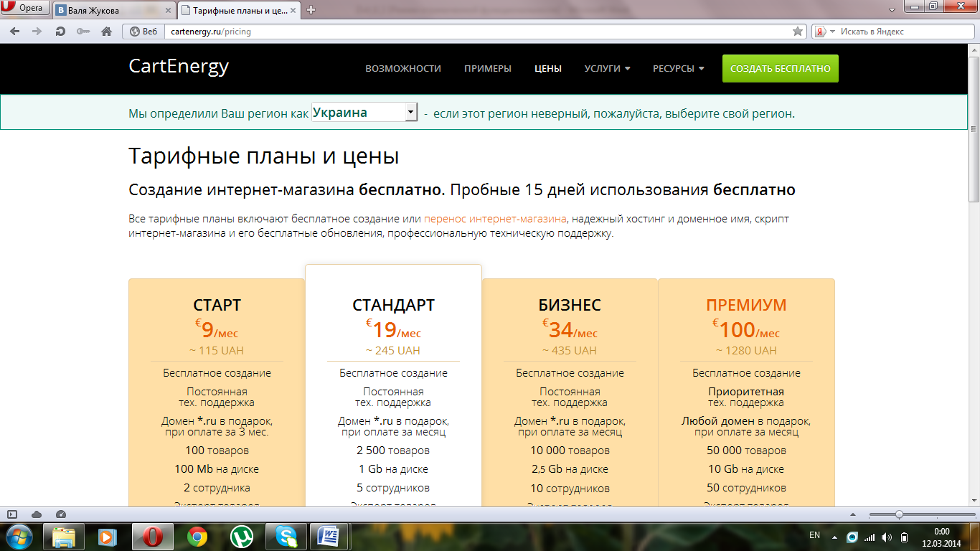Toggle the panels icon in status bar

point(12,514)
